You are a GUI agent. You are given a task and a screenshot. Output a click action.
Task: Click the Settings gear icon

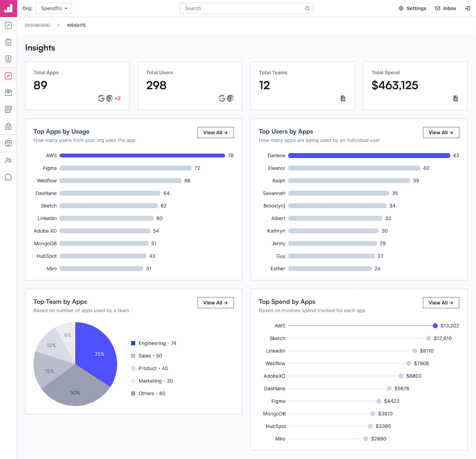pyautogui.click(x=401, y=8)
